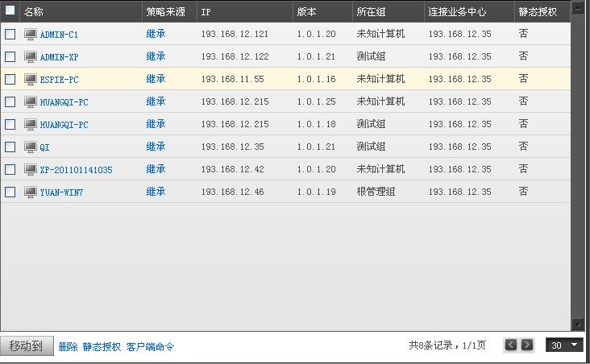Viewport: 590px width, 364px height.
Task: Select version cell 1.0.1.25
Action: 316,102
